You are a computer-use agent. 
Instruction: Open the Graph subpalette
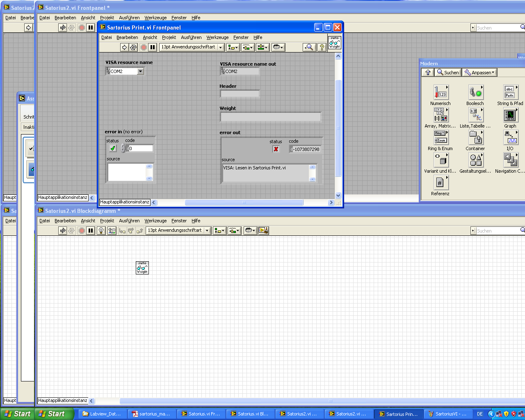(510, 115)
